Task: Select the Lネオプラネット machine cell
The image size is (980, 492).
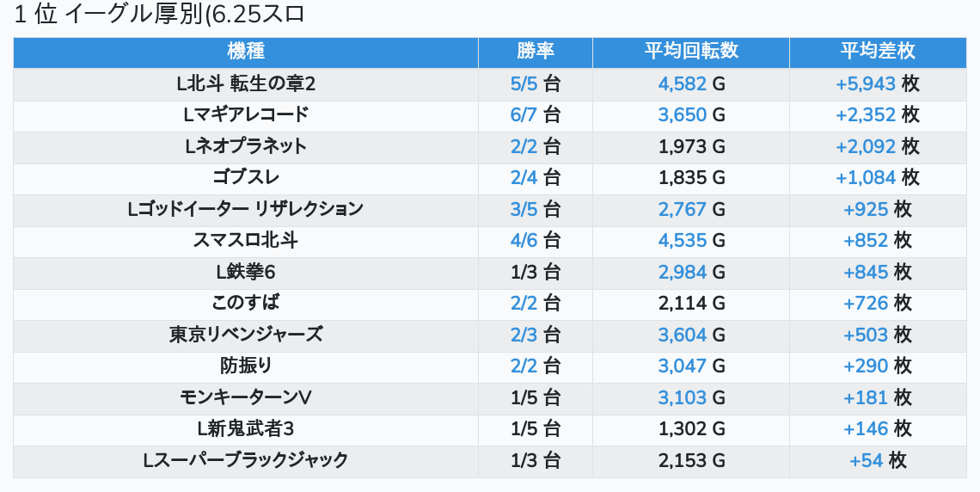Action: 246,146
